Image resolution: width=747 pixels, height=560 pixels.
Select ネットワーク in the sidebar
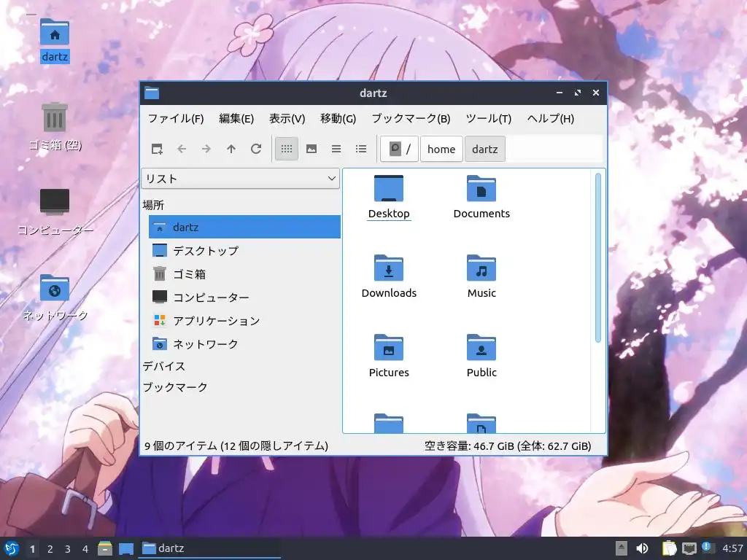tap(244, 344)
